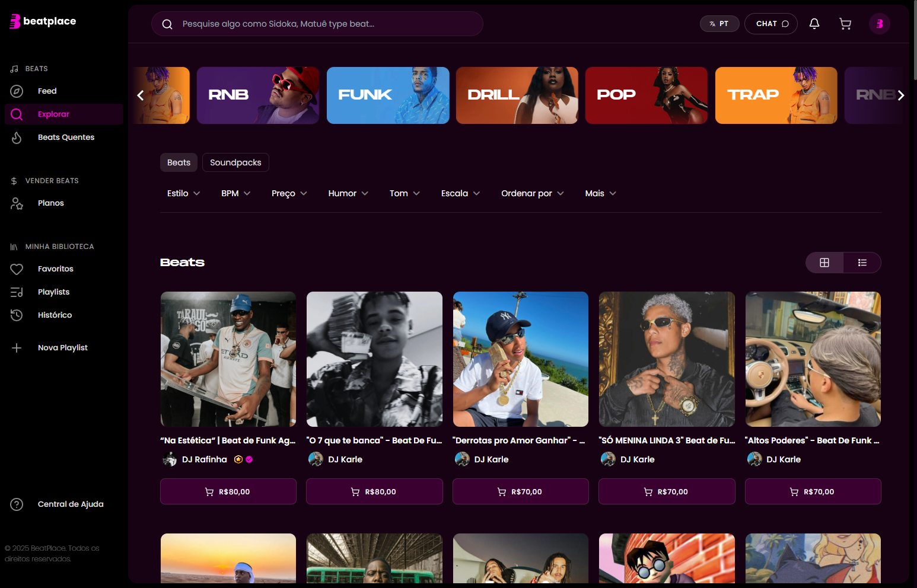
Task: Select the Beats tab
Action: (179, 162)
